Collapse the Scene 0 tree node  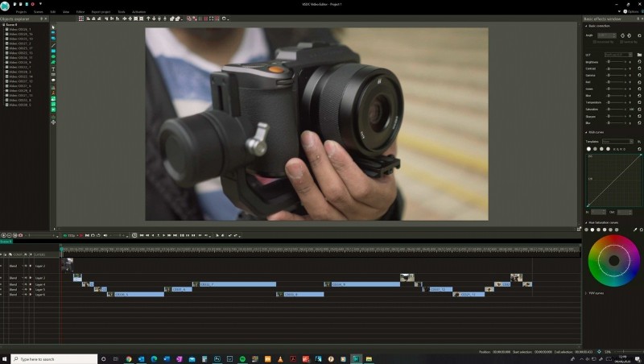4,25
